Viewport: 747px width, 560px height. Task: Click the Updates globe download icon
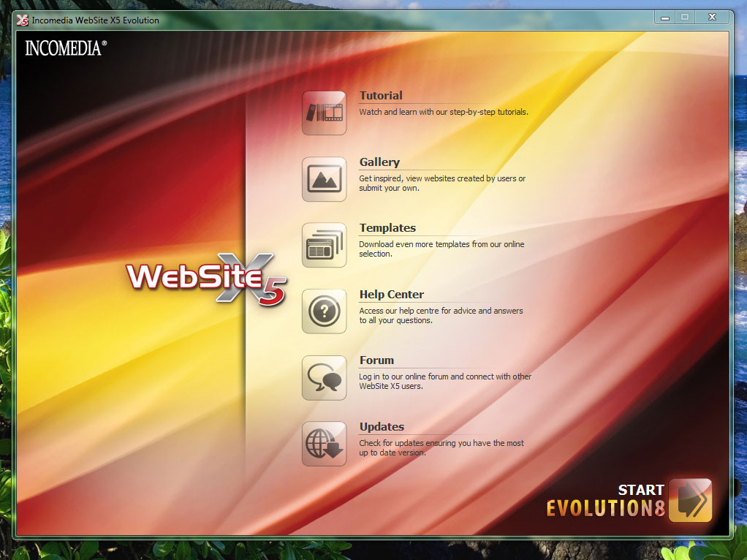(x=324, y=444)
